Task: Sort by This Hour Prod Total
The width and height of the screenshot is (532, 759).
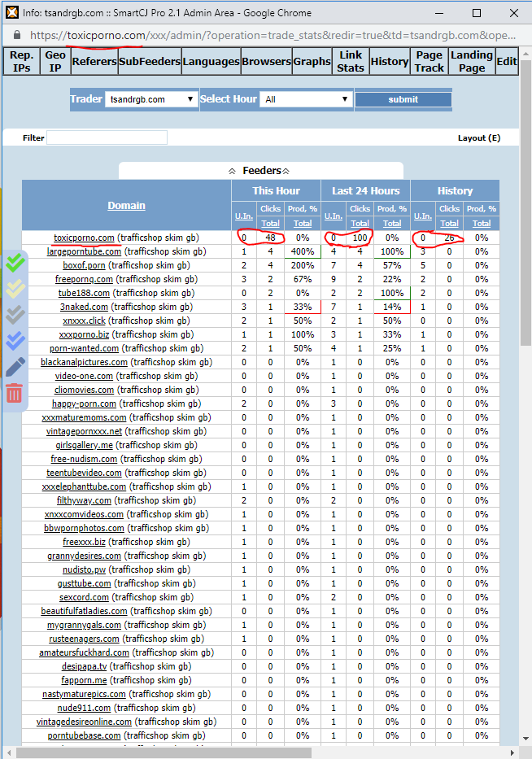Action: (303, 223)
